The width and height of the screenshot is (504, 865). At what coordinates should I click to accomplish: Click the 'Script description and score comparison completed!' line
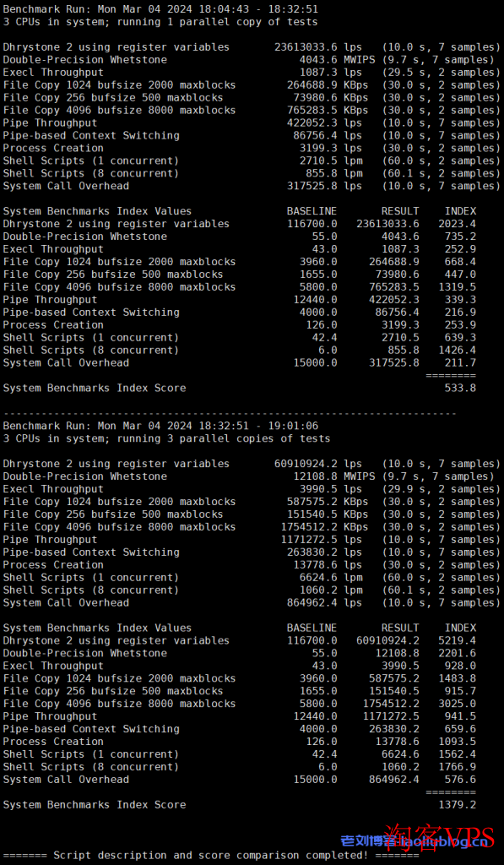(x=211, y=856)
